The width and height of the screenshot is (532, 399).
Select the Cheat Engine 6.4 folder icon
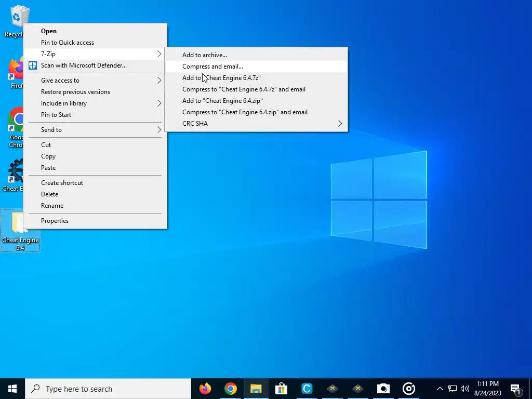click(20, 231)
